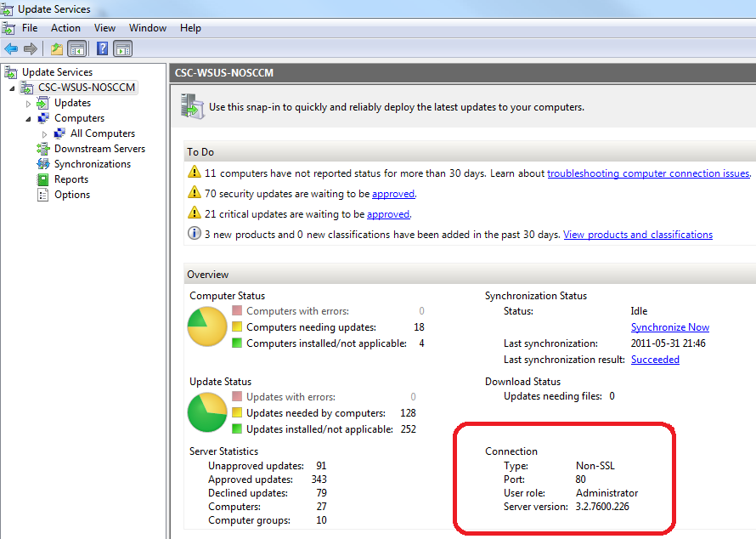Toggle the console tree visibility
The image size is (756, 539).
click(x=77, y=48)
